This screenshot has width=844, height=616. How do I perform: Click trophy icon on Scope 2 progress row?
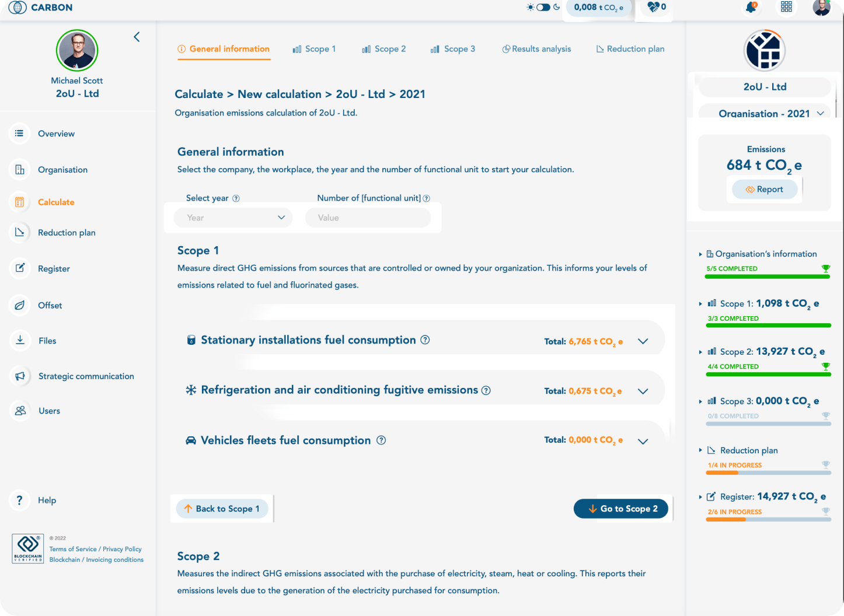point(825,366)
